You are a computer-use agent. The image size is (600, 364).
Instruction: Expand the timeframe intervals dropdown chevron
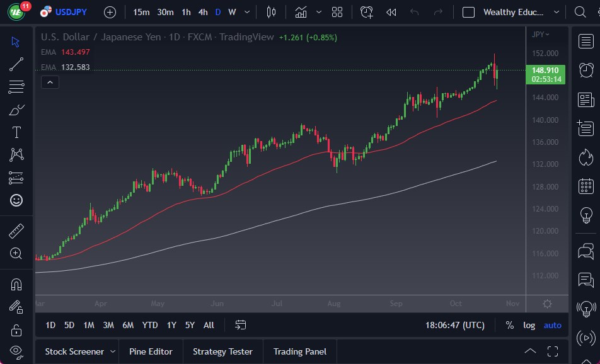tap(247, 12)
